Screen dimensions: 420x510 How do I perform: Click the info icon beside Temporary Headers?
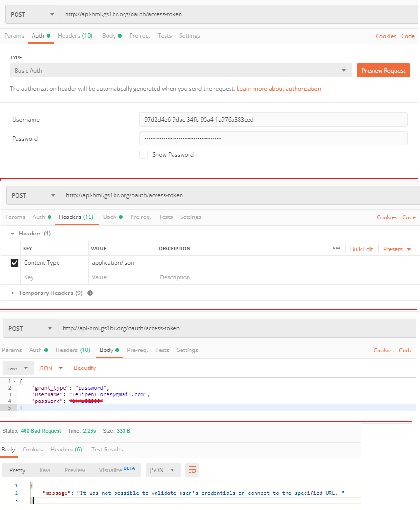[90, 293]
